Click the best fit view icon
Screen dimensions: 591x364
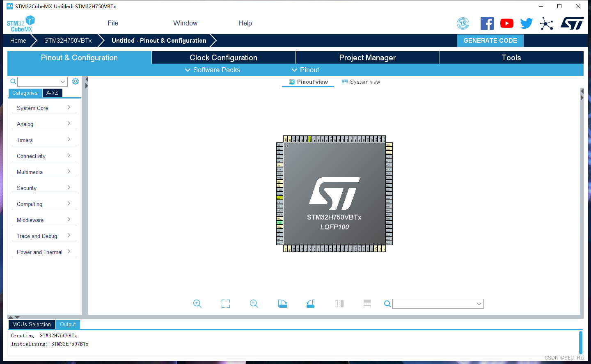point(225,304)
